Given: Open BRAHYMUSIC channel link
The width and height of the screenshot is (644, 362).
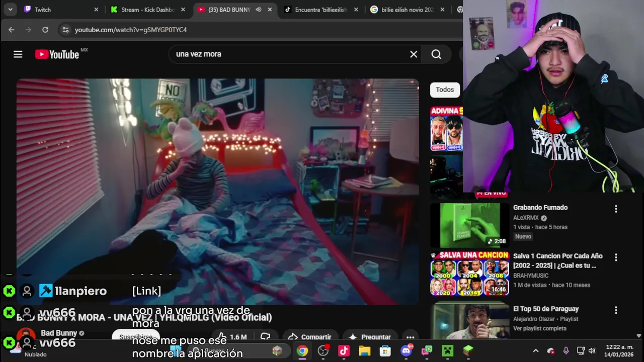Looking at the screenshot, I should coord(531,276).
